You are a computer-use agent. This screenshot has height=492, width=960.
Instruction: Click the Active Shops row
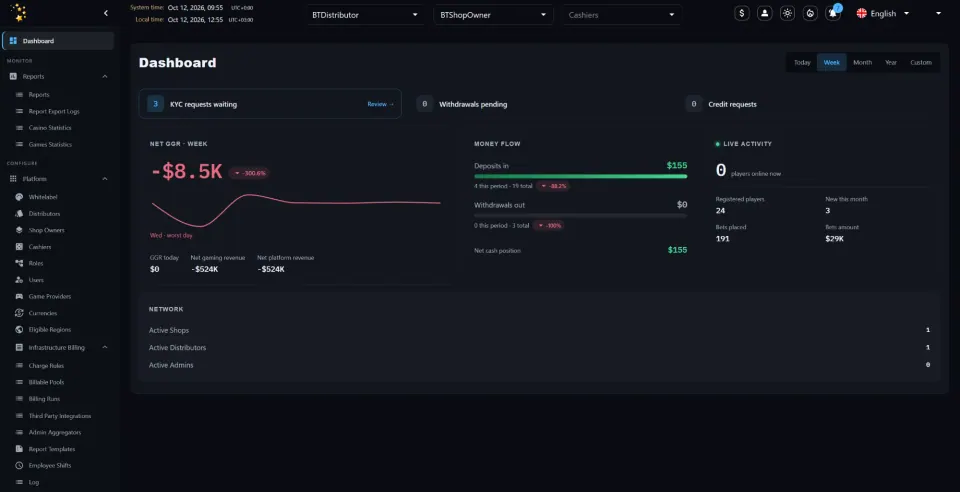tap(539, 330)
